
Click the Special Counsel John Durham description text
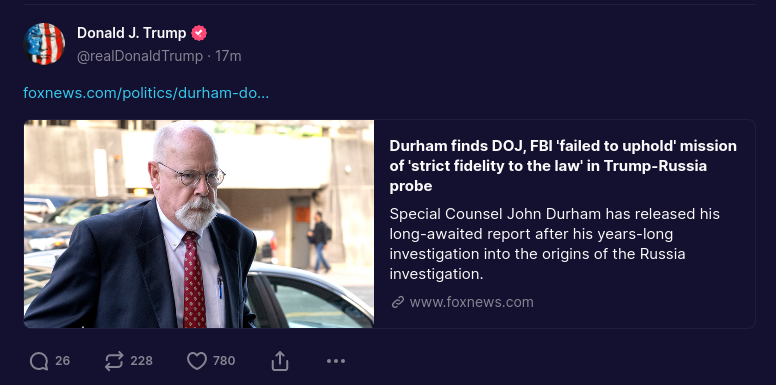point(554,244)
